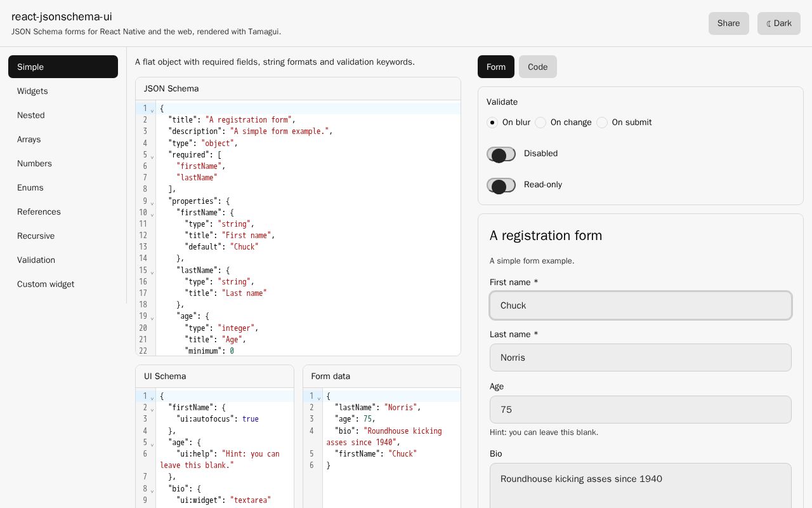
Task: Open the Enums example
Action: click(x=63, y=187)
